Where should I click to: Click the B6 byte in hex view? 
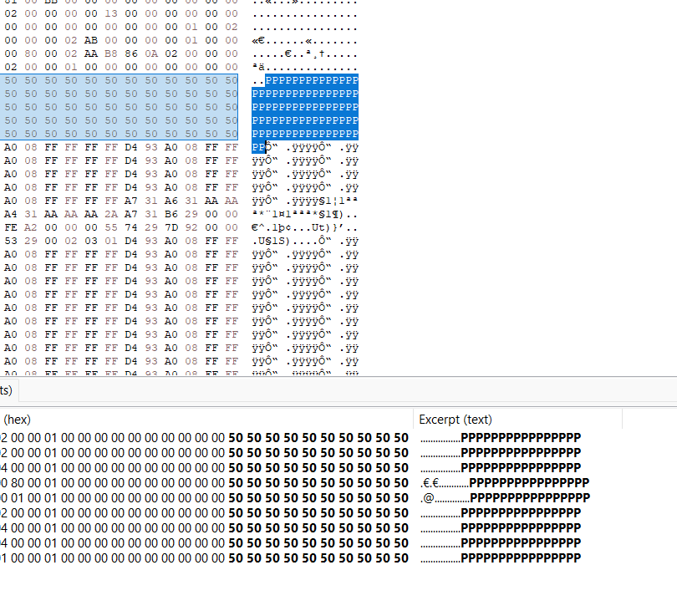click(x=171, y=214)
